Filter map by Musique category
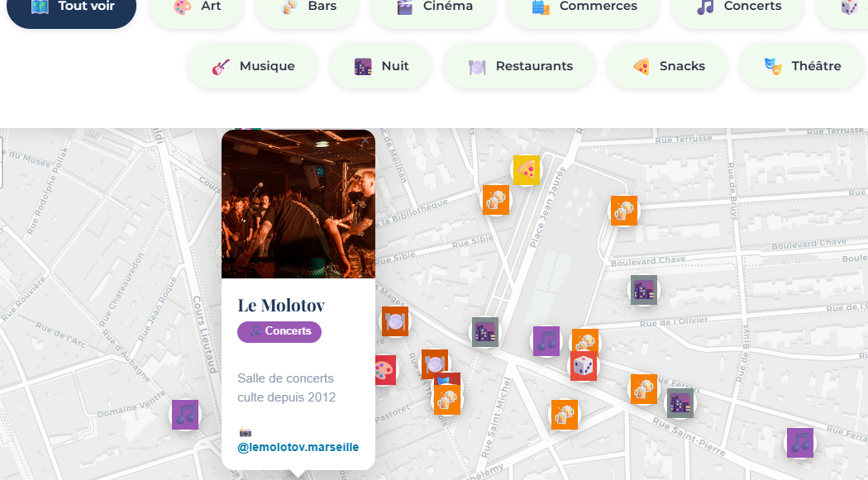The width and height of the screenshot is (868, 480). [252, 66]
